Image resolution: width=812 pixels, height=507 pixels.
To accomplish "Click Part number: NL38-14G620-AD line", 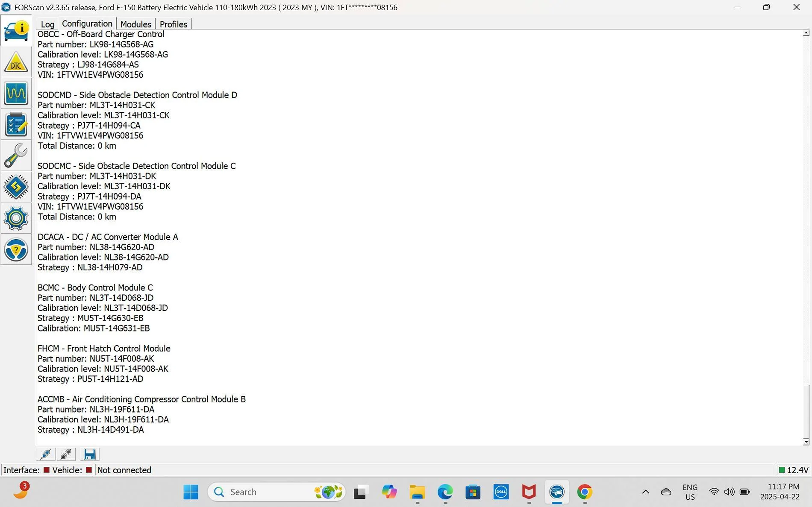I will [96, 247].
